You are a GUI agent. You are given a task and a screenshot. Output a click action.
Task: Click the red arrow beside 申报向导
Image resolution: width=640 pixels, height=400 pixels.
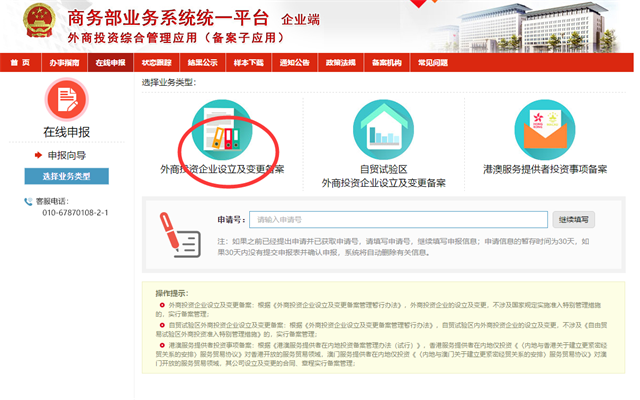pos(38,155)
